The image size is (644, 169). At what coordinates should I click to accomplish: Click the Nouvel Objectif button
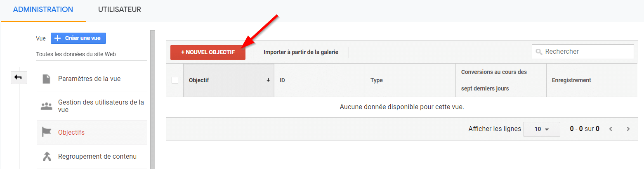pos(208,52)
